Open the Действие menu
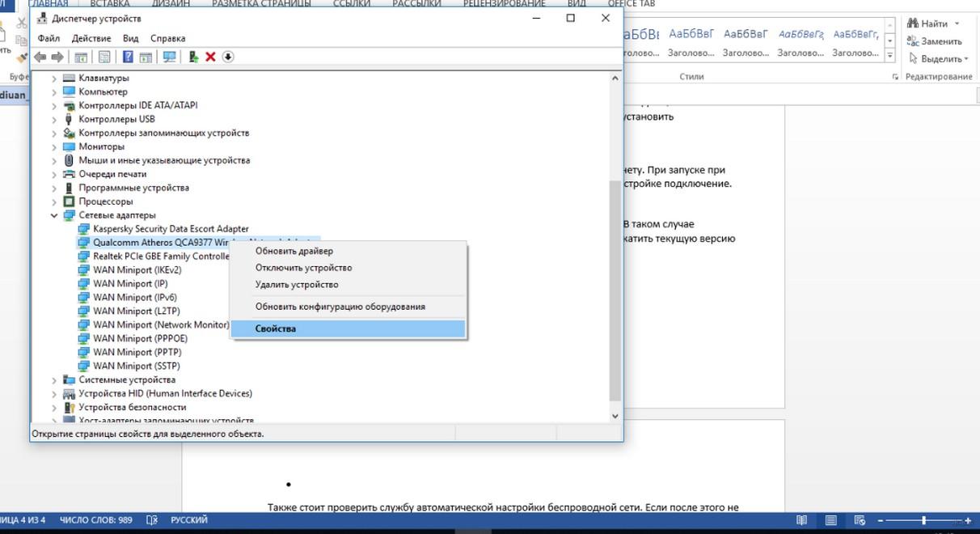Viewport: 980px width, 534px height. click(91, 38)
